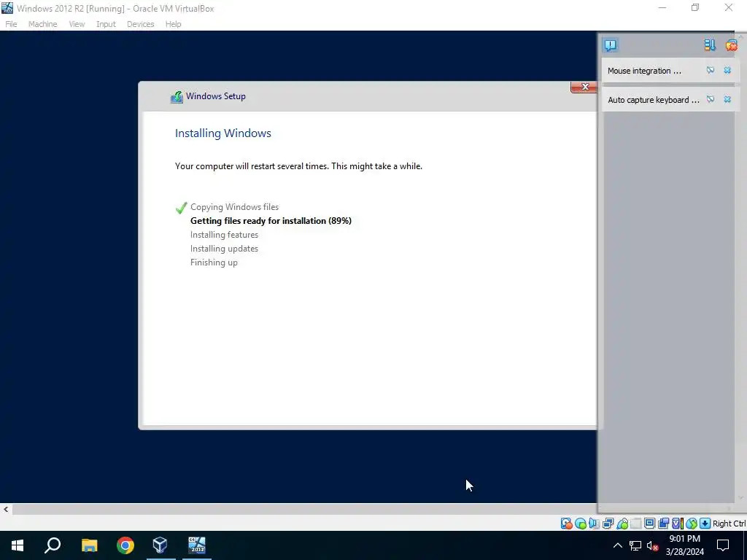Click the Copying Windows files step
The image size is (747, 560).
(x=234, y=207)
